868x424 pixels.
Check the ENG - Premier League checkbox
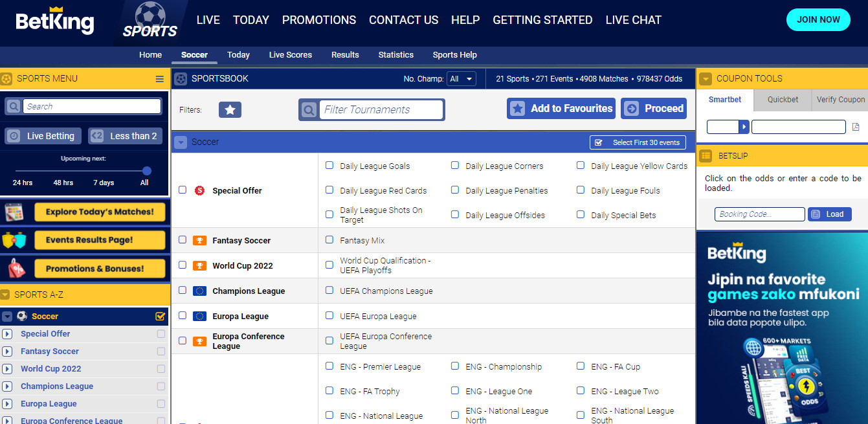(x=329, y=366)
